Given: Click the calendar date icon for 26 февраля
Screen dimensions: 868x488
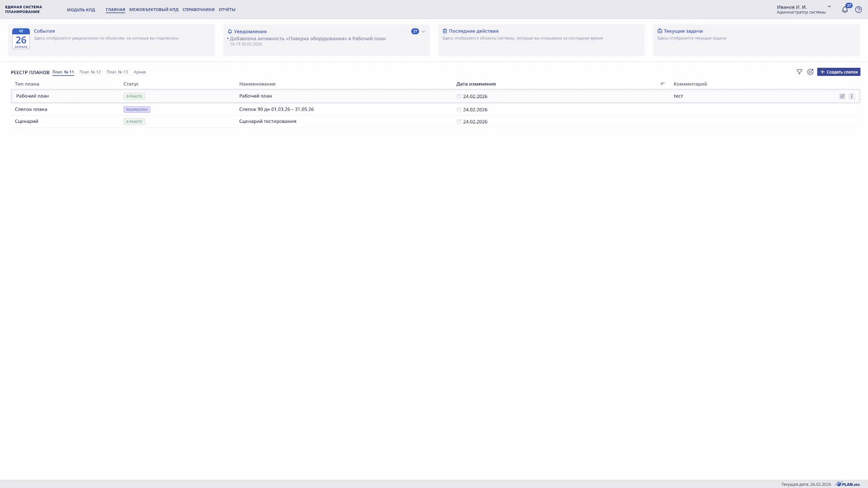Looking at the screenshot, I should [21, 39].
